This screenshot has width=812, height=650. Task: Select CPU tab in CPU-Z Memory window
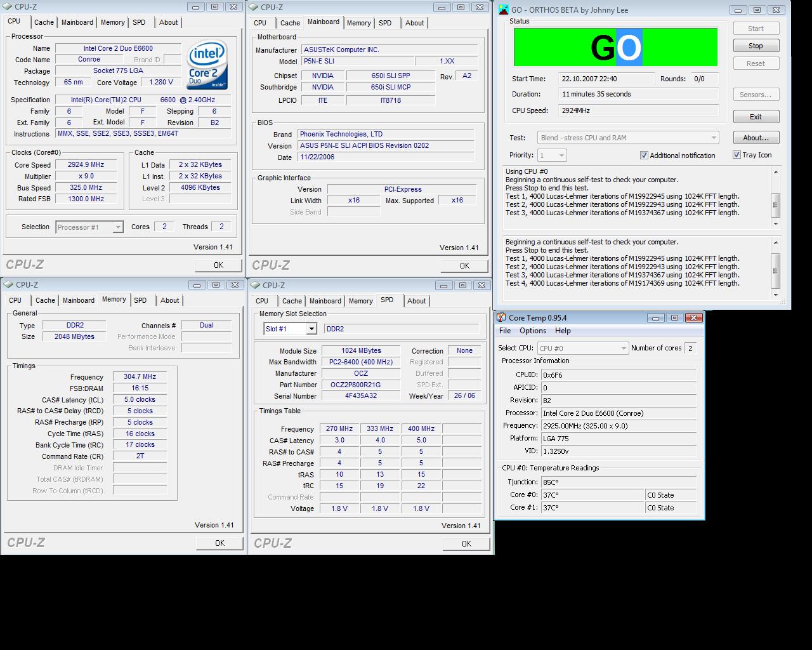15,300
